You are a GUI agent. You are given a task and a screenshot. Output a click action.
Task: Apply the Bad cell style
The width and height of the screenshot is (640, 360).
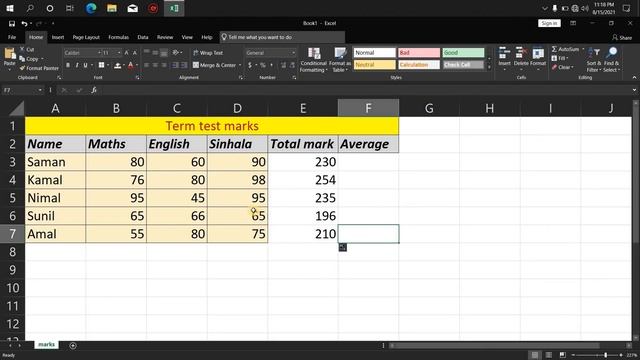(419, 53)
